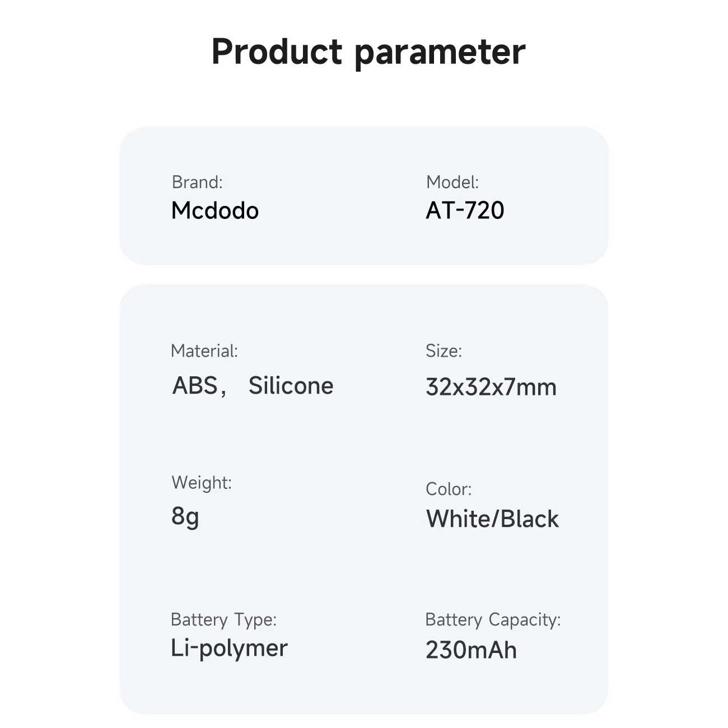Click the "Model:" label
Screen dimensions: 728x728
click(452, 182)
